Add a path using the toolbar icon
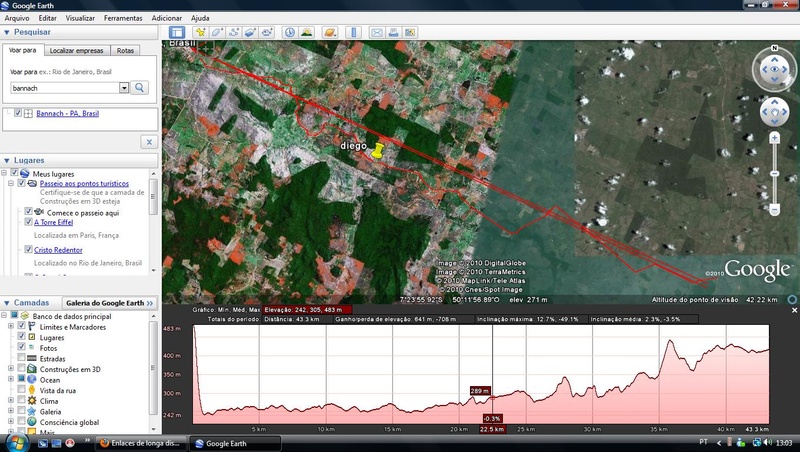The height and width of the screenshot is (452, 800). point(234,33)
